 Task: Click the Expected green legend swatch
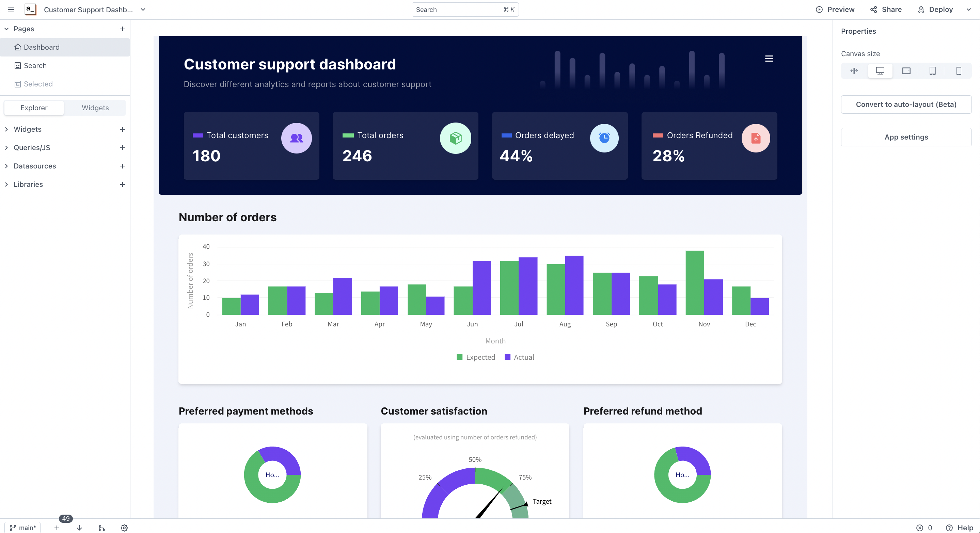[460, 357]
